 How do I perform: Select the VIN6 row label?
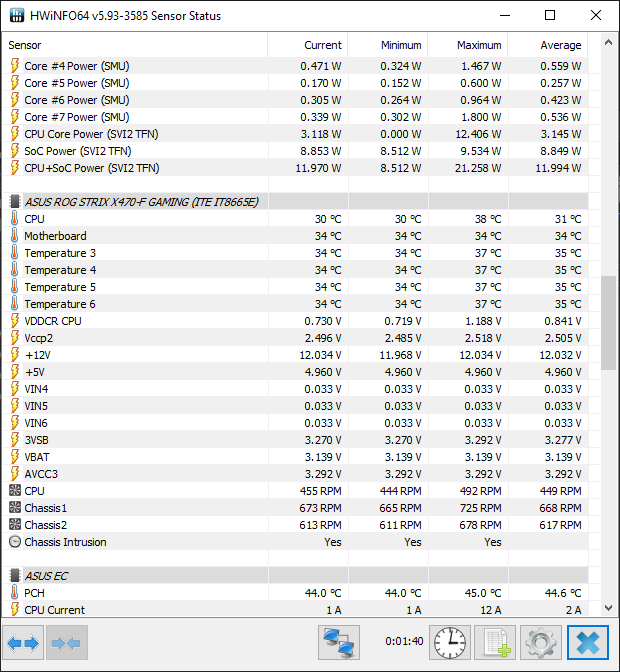click(x=36, y=423)
